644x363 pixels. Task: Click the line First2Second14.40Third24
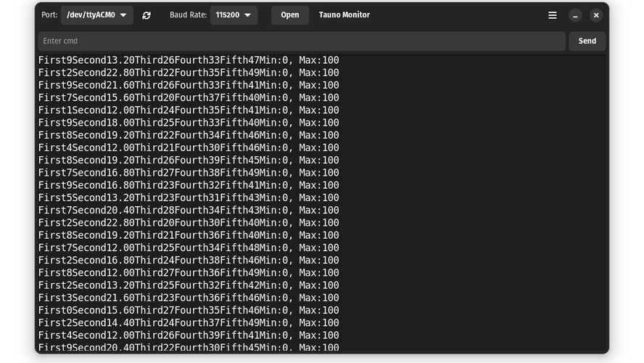189,323
